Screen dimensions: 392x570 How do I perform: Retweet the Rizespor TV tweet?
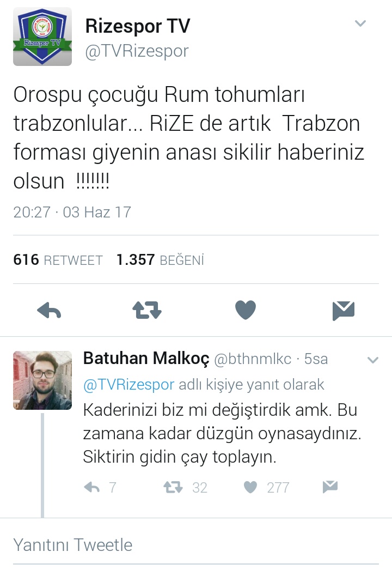tap(147, 311)
